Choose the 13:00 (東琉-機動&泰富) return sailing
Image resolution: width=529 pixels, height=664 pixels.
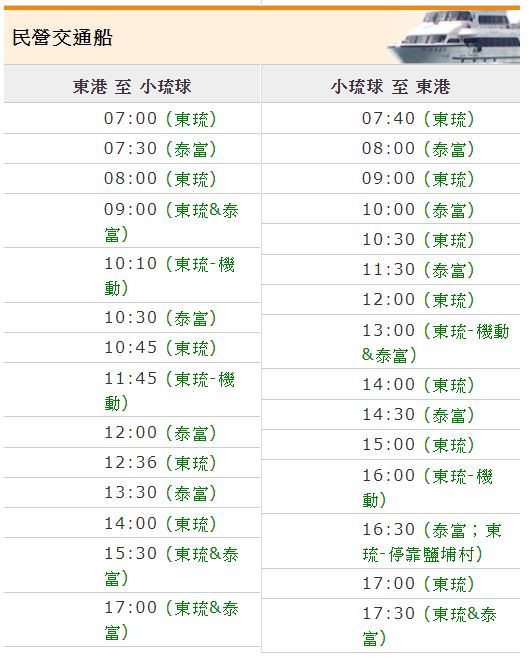click(435, 342)
